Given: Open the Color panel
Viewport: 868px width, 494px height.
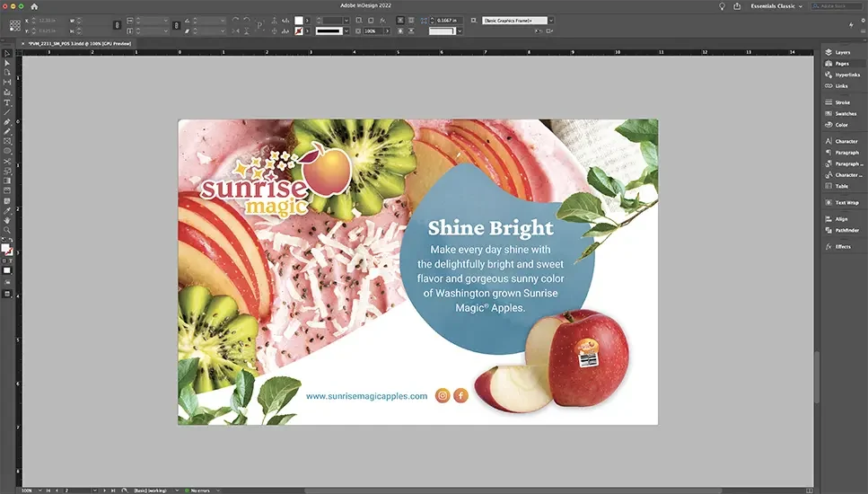Looking at the screenshot, I should [843, 125].
